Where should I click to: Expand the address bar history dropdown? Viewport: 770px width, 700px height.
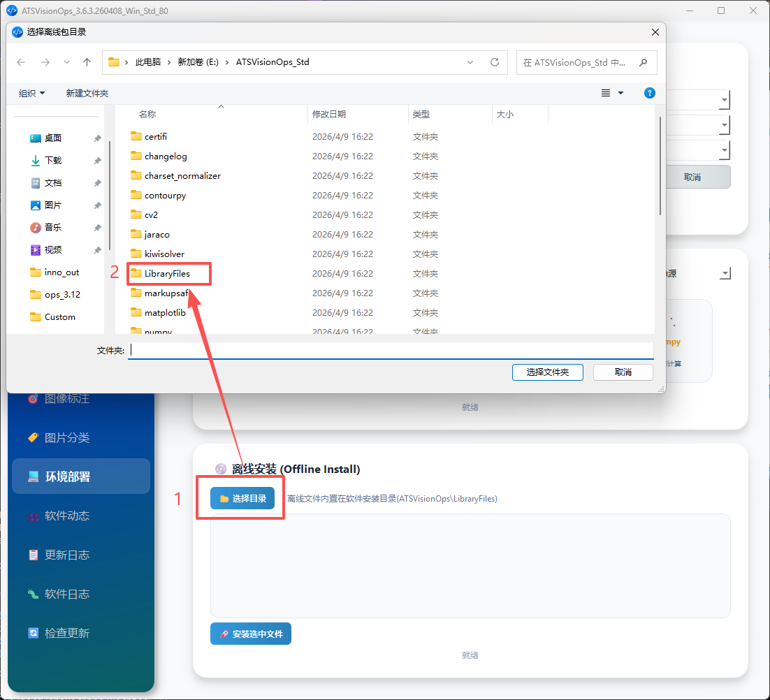pos(470,62)
